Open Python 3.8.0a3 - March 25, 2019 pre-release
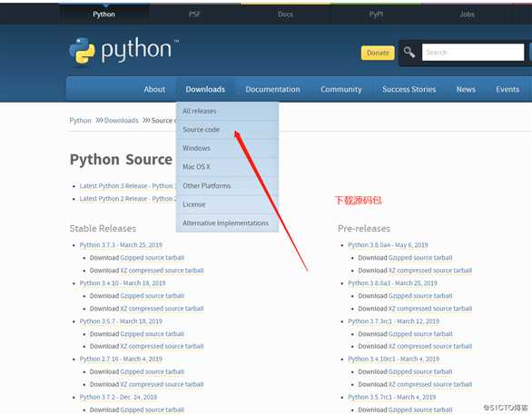 (392, 283)
